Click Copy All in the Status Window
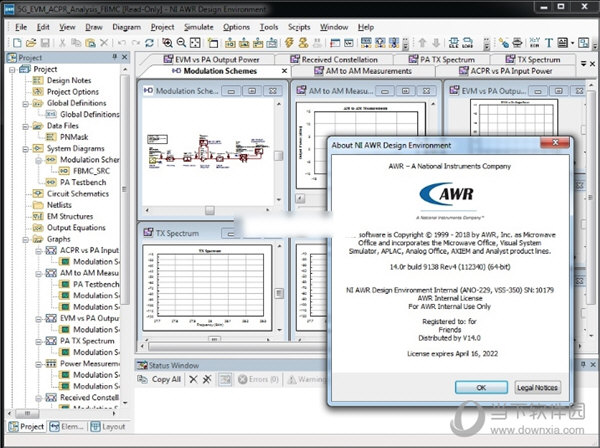This screenshot has width=600, height=448. pos(160,379)
